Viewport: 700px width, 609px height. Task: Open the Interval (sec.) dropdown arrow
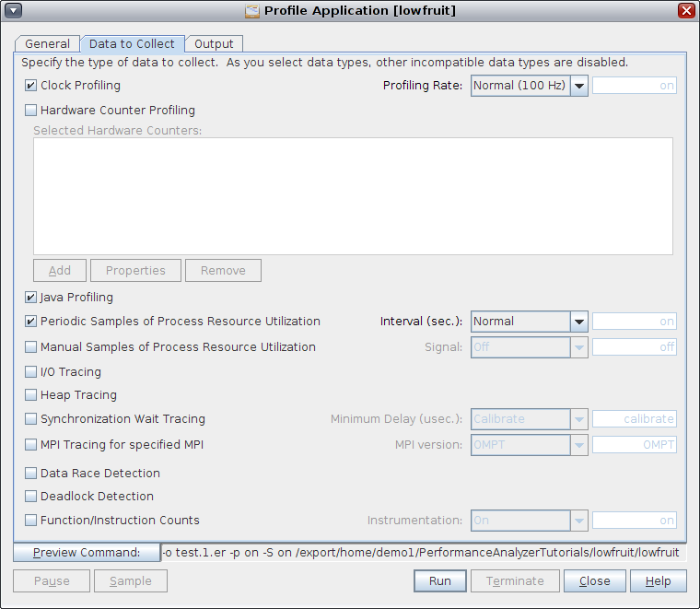point(579,322)
